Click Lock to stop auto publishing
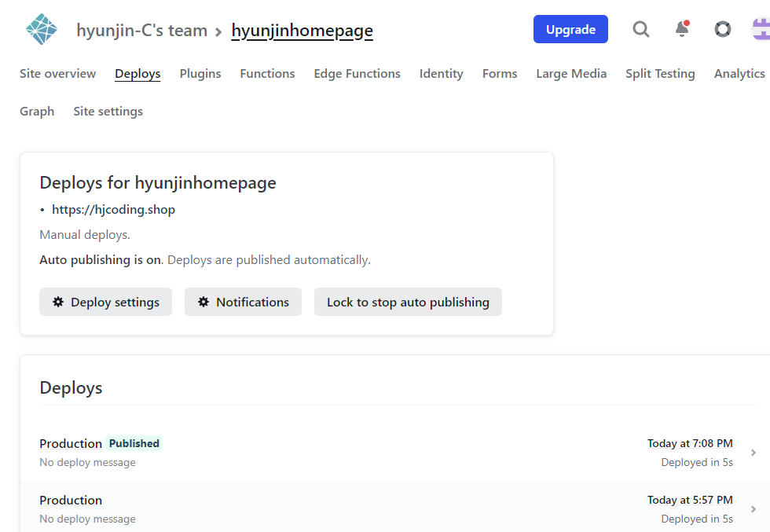The height and width of the screenshot is (532, 770). (408, 302)
